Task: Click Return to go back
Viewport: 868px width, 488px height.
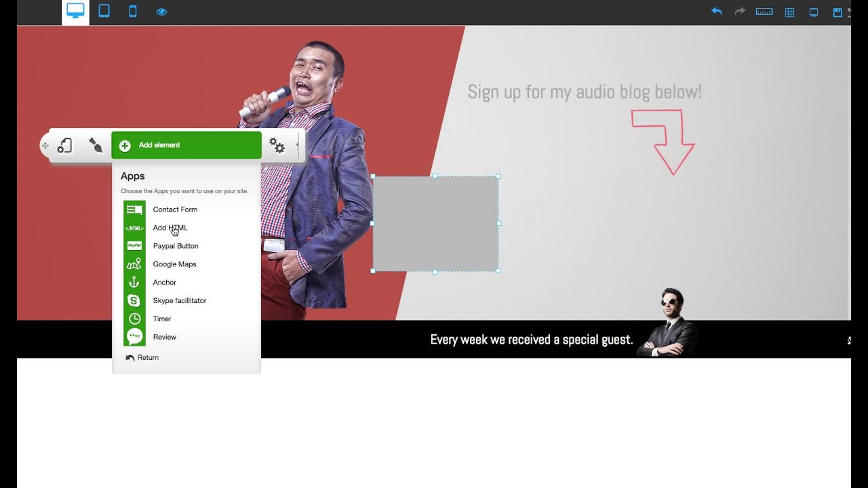Action: (x=142, y=357)
